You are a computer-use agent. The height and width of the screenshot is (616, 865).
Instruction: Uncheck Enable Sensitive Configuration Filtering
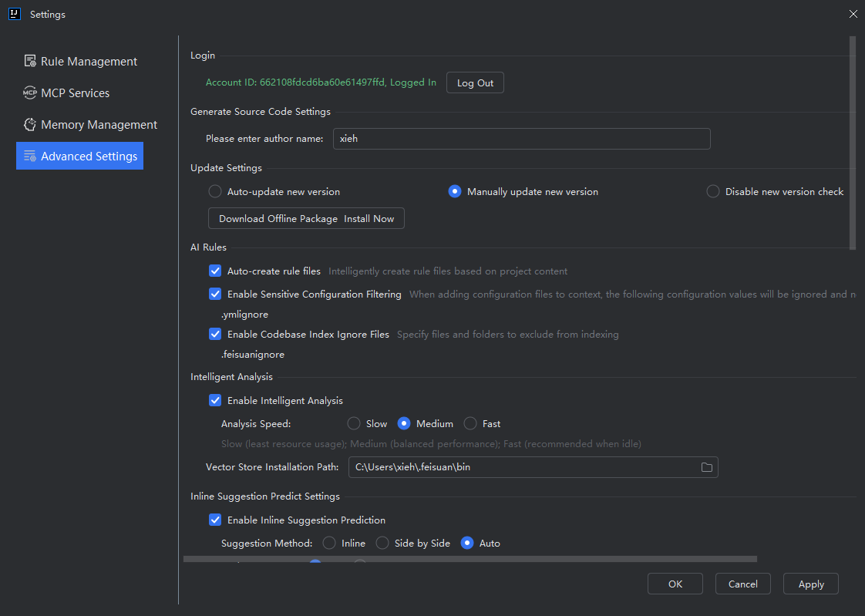(x=215, y=295)
